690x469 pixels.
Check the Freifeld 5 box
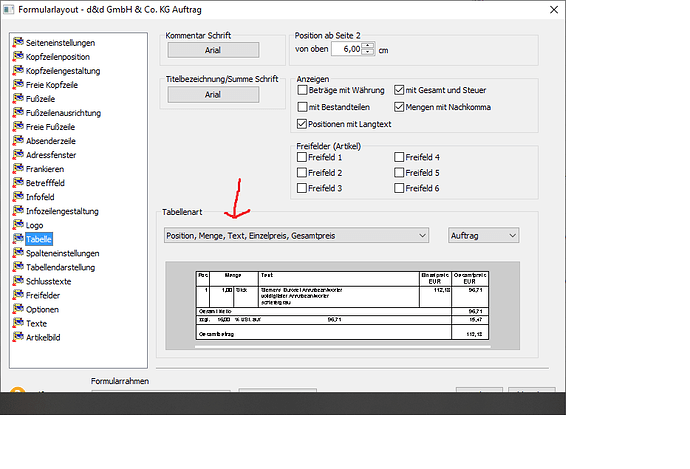[399, 172]
